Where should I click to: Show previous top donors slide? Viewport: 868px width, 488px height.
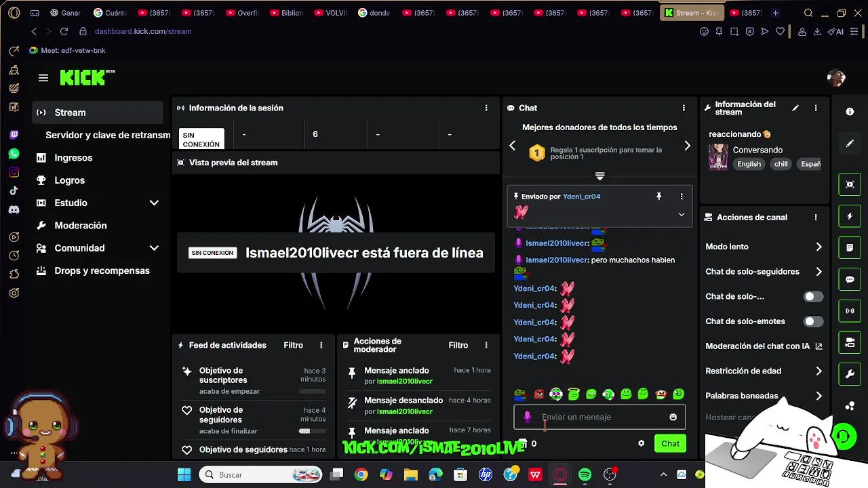point(513,146)
